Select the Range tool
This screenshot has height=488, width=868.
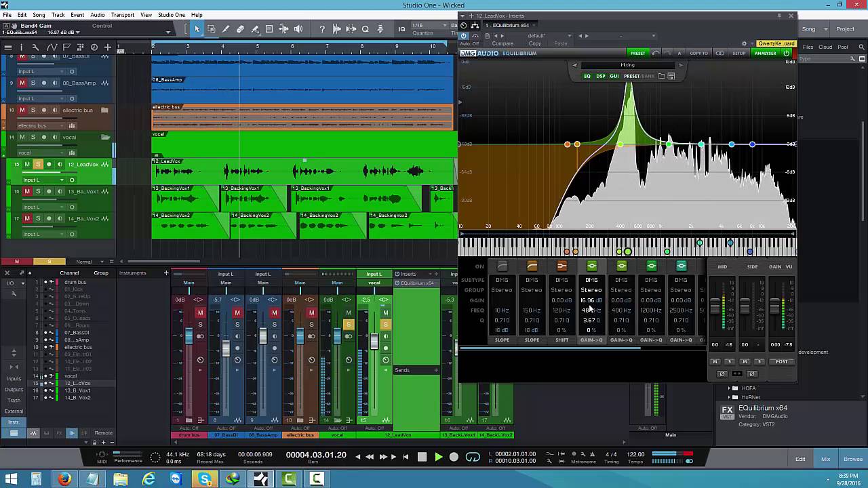[x=212, y=29]
